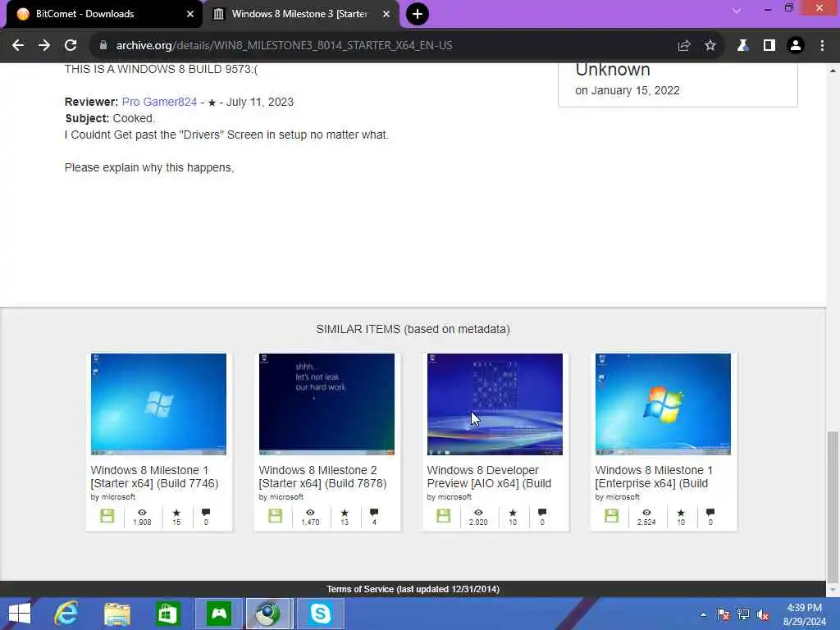Open Skype from the taskbar
This screenshot has width=840, height=630.
click(x=321, y=614)
